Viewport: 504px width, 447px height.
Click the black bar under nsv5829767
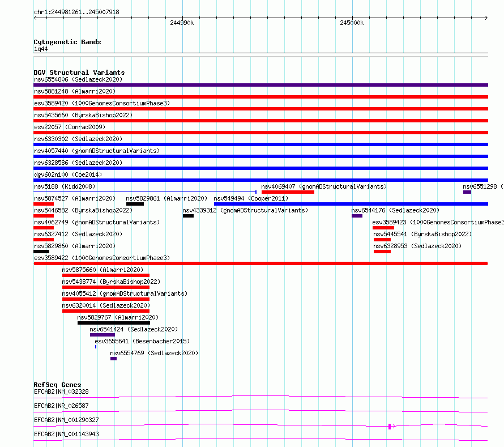point(114,323)
